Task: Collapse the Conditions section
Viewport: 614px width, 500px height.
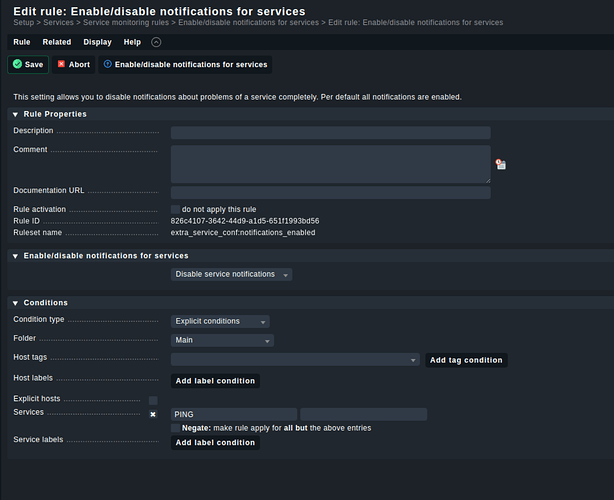Action: [16, 302]
